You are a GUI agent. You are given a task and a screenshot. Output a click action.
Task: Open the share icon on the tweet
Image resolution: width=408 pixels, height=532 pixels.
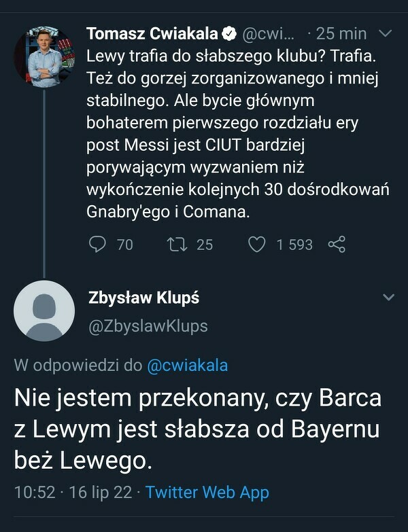coord(337,244)
